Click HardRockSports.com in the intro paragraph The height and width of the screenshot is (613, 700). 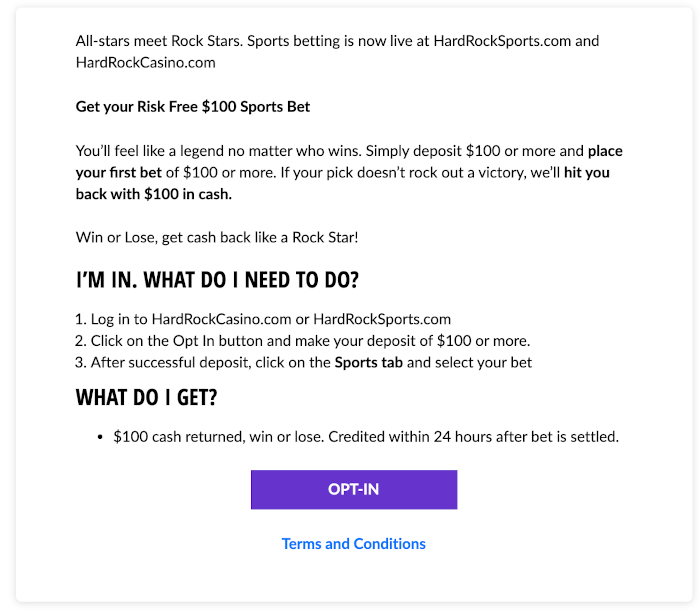coord(502,41)
